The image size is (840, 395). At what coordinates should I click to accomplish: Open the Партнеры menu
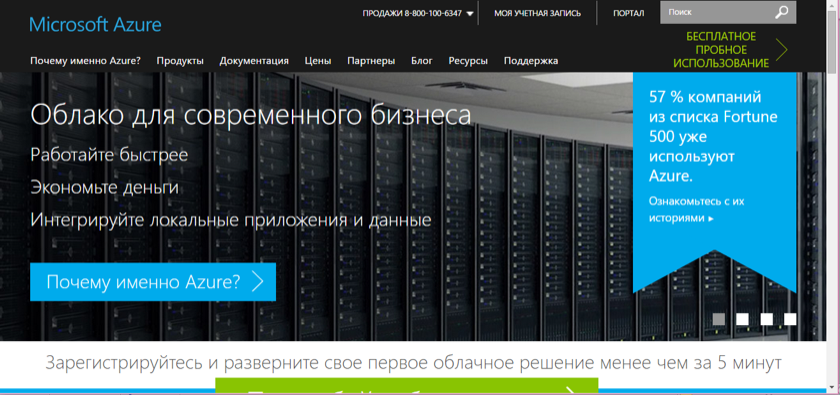371,61
